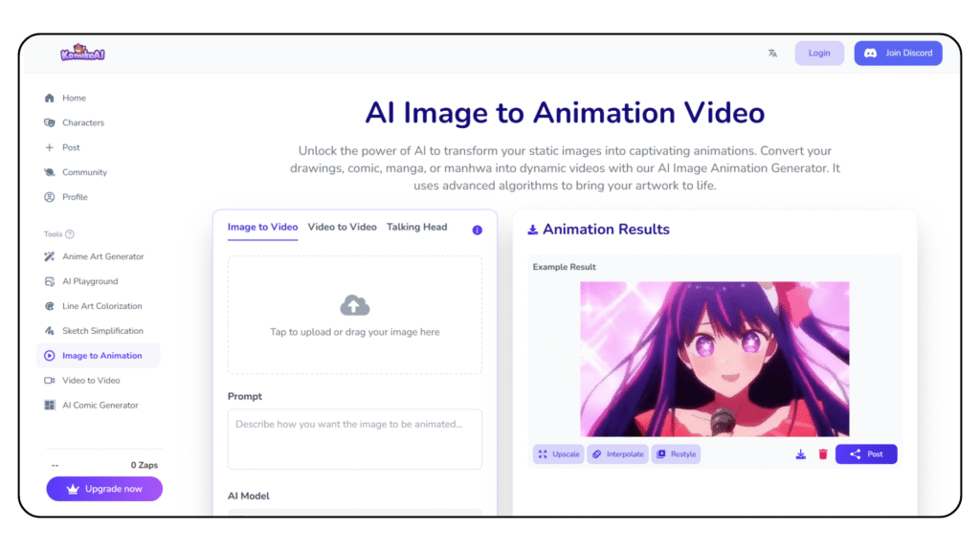This screenshot has width=980, height=551.
Task: Click the Line Art Colorization palette icon
Action: (x=50, y=306)
